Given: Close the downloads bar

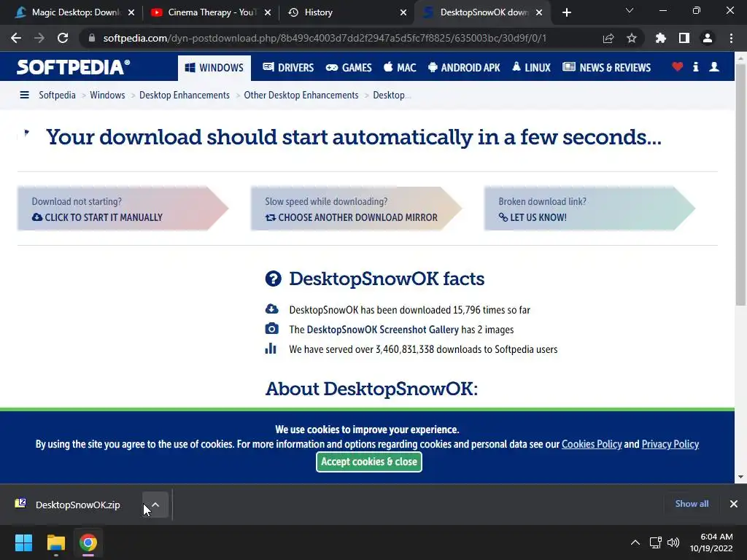Looking at the screenshot, I should [x=734, y=504].
